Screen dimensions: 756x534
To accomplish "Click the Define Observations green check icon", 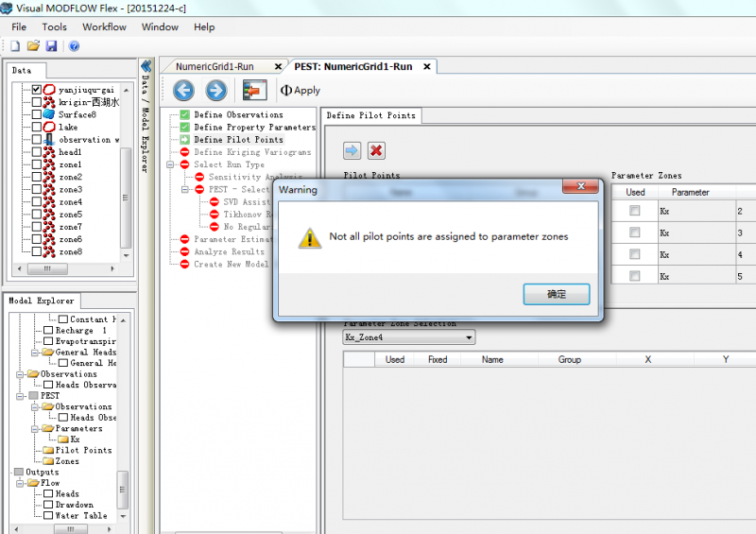I will (x=184, y=114).
